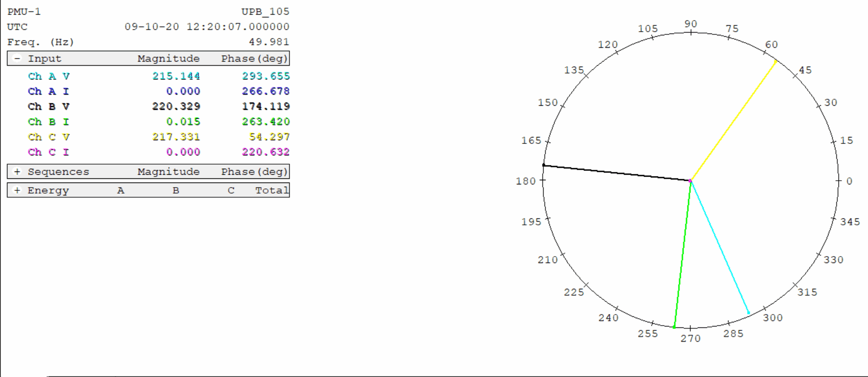Select the Ch A V channel row
868x377 pixels.
click(x=49, y=76)
